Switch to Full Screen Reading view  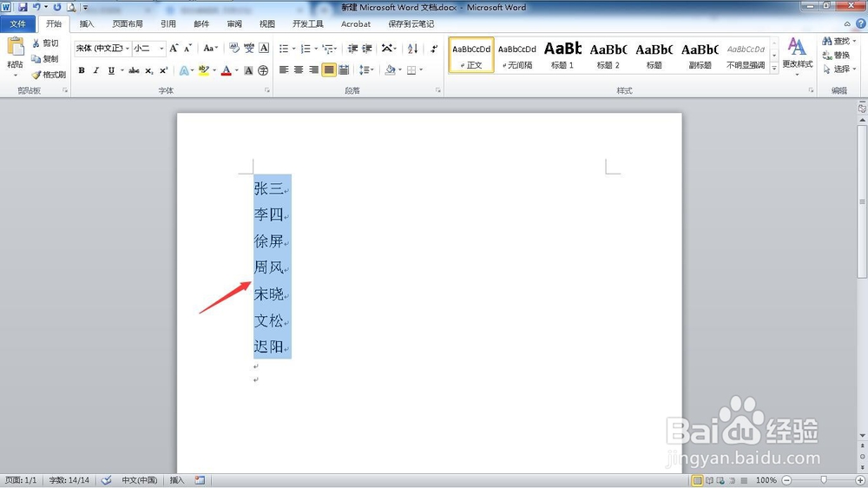[x=709, y=480]
